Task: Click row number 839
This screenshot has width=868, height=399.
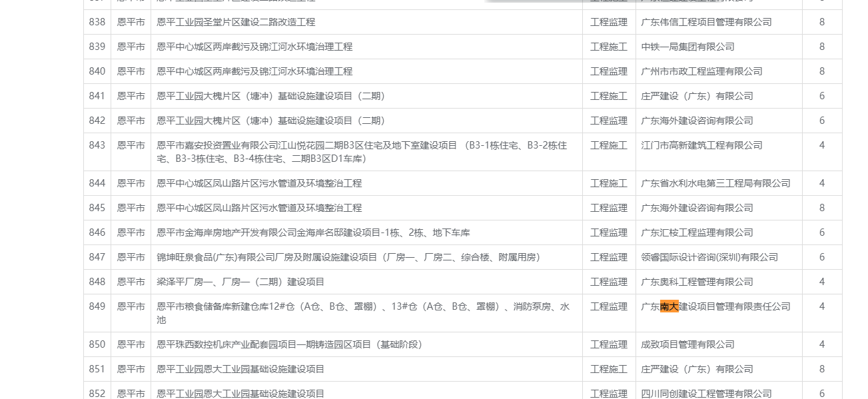Action: pos(97,47)
